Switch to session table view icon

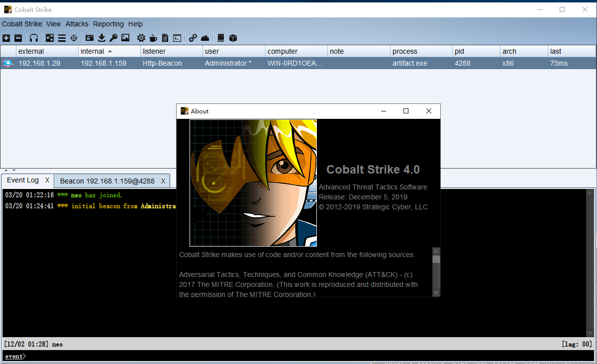click(x=62, y=38)
